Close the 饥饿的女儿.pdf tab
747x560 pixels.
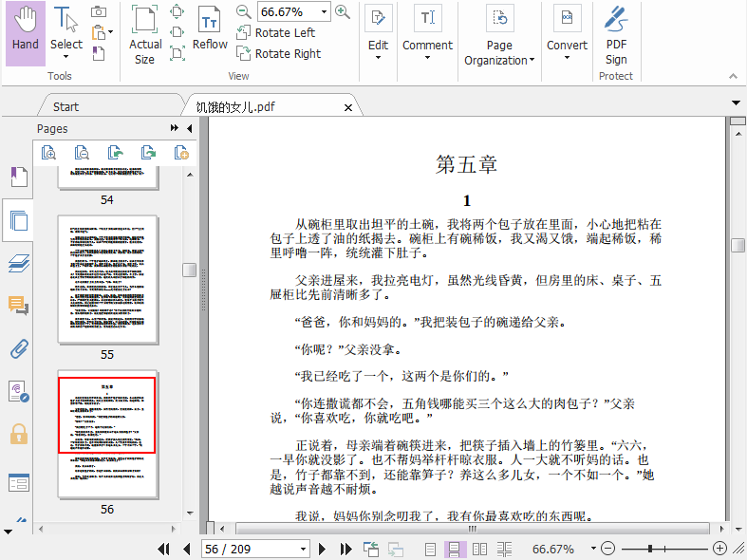348,107
